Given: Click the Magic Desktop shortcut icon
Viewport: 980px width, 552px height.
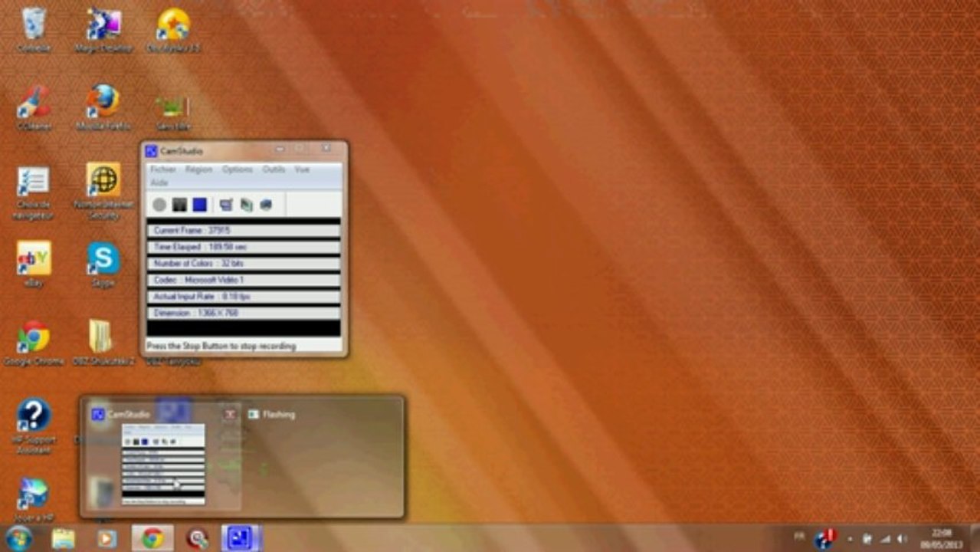Looking at the screenshot, I should [x=103, y=30].
